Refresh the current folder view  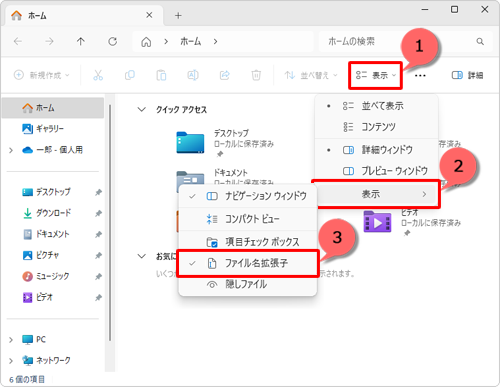pyautogui.click(x=113, y=41)
